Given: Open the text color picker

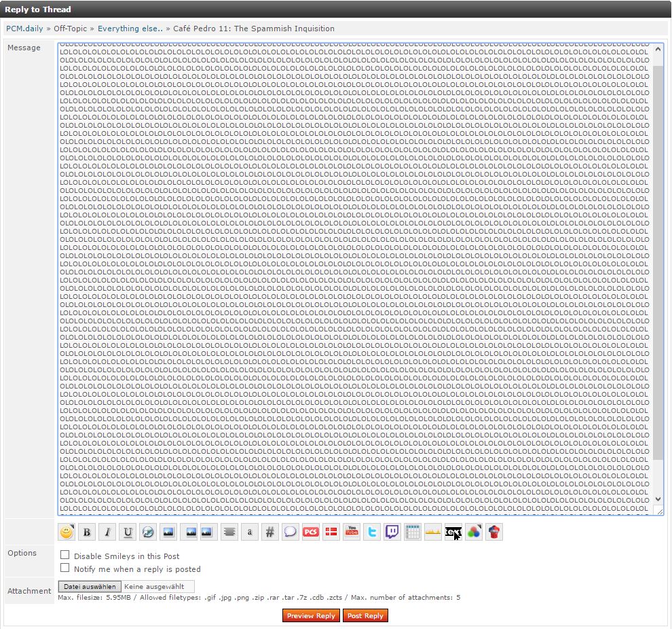Looking at the screenshot, I should click(474, 533).
